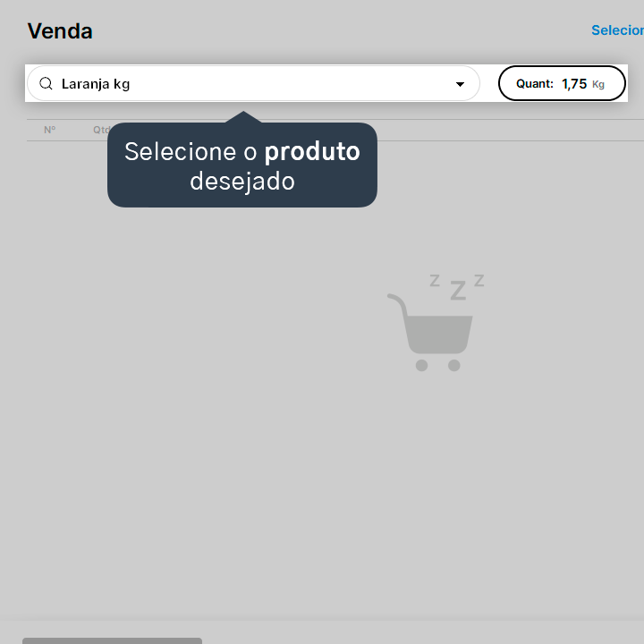
Task: Click the Kg unit label
Action: coord(598,84)
